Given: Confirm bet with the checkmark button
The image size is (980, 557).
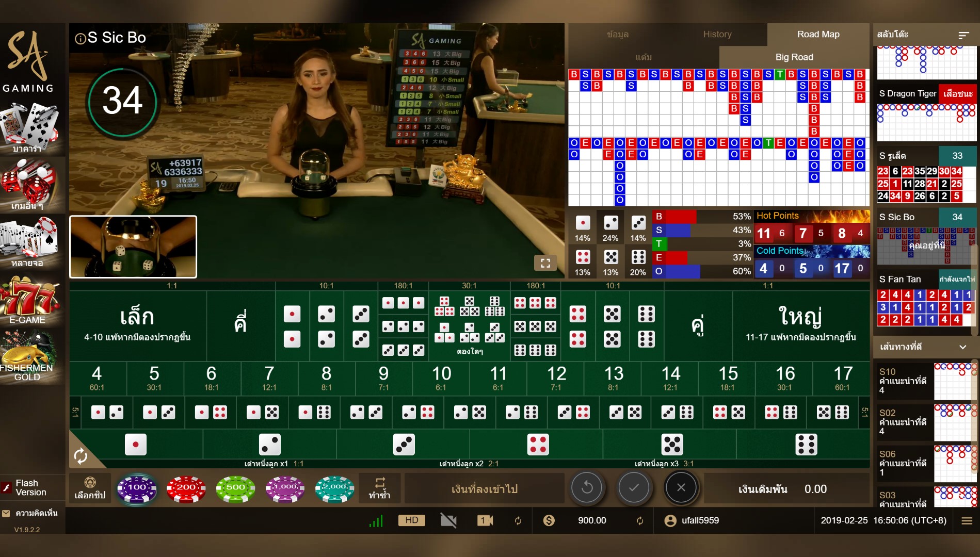Looking at the screenshot, I should pyautogui.click(x=634, y=488).
